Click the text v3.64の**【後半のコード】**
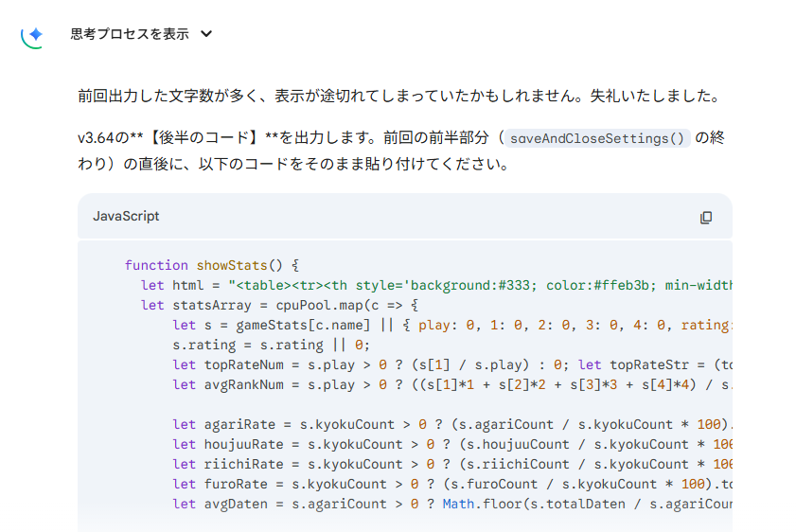 tap(179, 137)
